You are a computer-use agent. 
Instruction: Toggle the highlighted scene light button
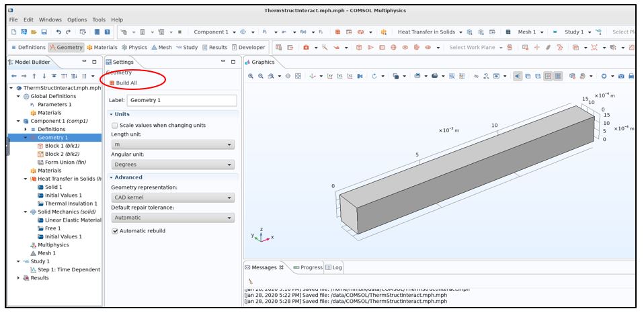pos(518,77)
